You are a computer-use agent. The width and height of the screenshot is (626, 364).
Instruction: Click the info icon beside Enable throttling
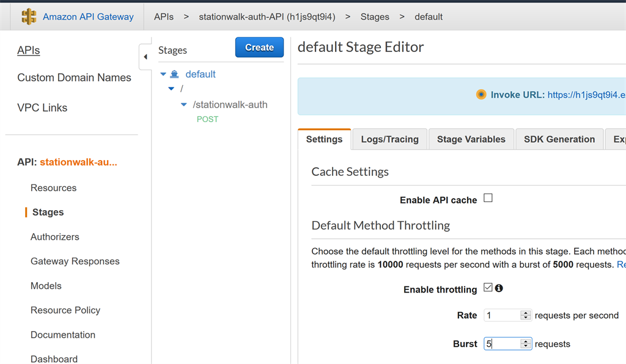(499, 288)
